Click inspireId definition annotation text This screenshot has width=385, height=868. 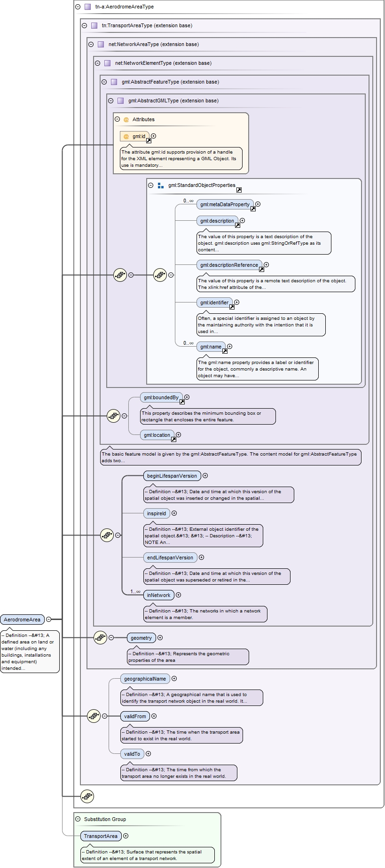pyautogui.click(x=203, y=535)
